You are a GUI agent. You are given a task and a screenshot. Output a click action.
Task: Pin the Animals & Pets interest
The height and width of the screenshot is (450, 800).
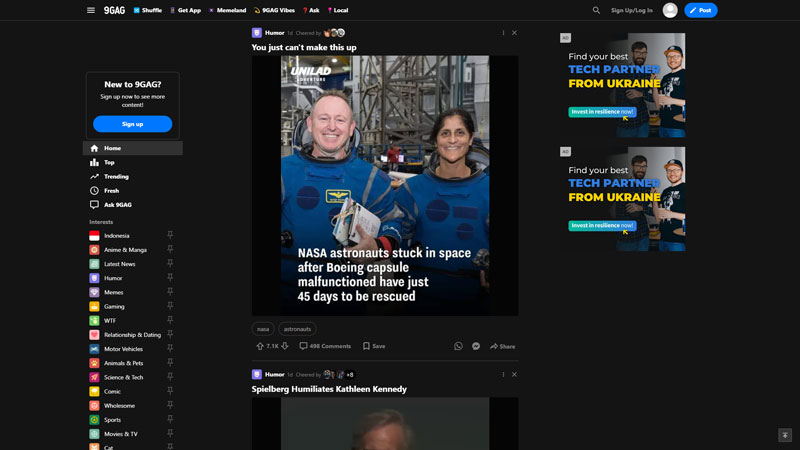170,362
